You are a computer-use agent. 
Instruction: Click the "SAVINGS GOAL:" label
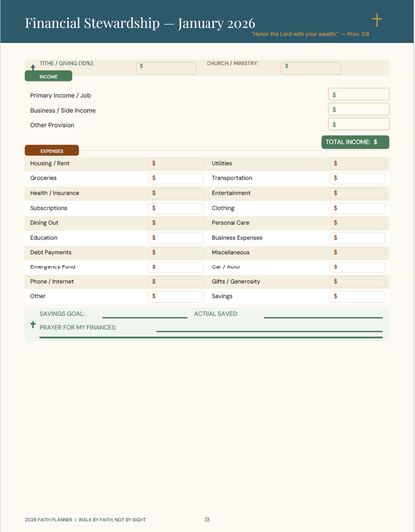pos(62,314)
